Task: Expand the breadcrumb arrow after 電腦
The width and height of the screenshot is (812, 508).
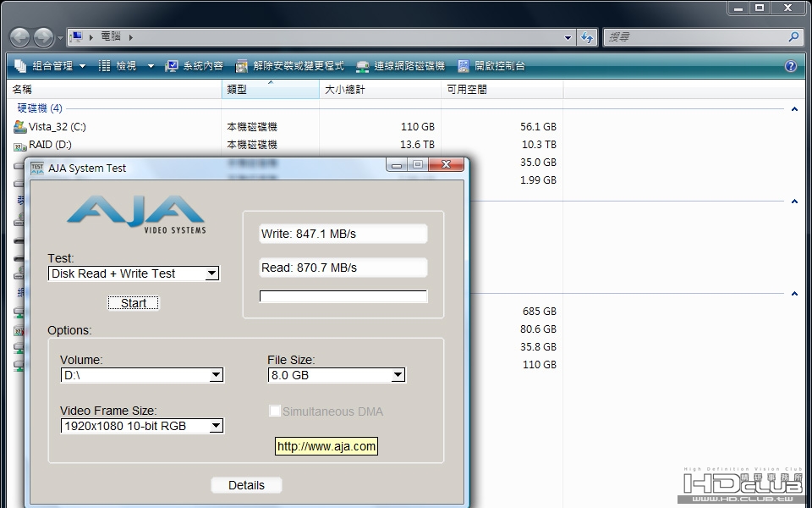Action: pos(130,37)
